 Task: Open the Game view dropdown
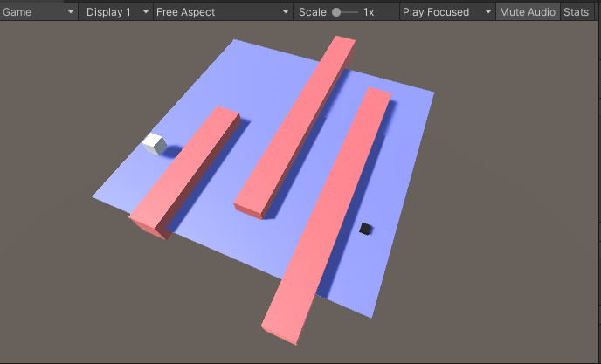[x=38, y=12]
